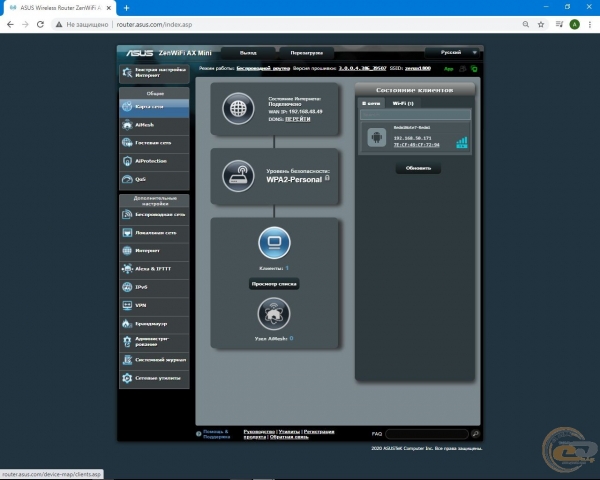Viewport: 600px width, 480px height.
Task: Open the operation mode Беспроводной роутер link
Action: [263, 69]
